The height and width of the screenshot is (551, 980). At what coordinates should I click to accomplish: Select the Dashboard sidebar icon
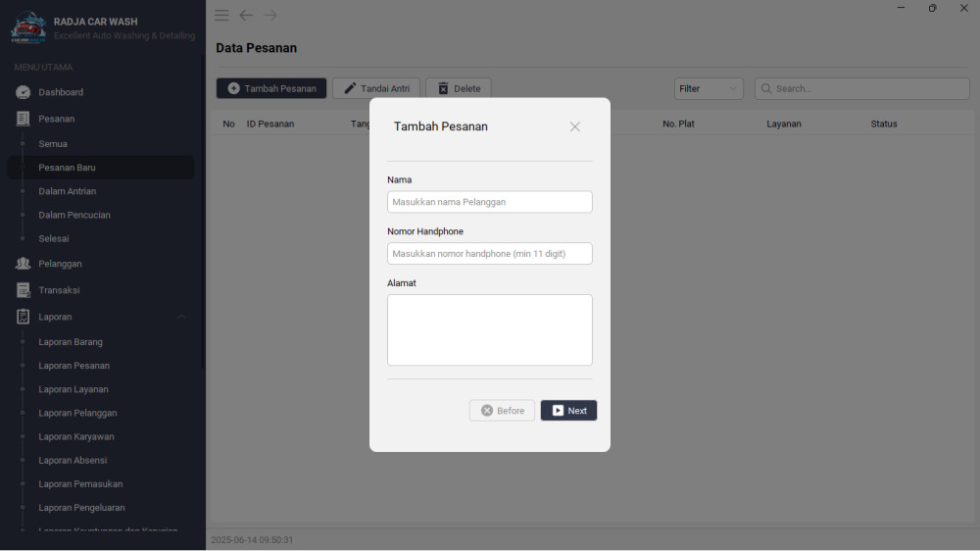(24, 92)
